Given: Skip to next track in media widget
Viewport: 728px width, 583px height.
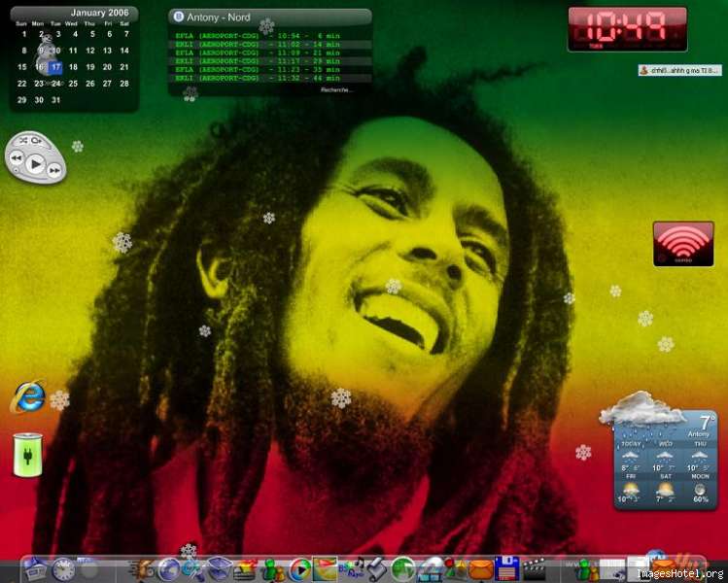Looking at the screenshot, I should coord(54,171).
